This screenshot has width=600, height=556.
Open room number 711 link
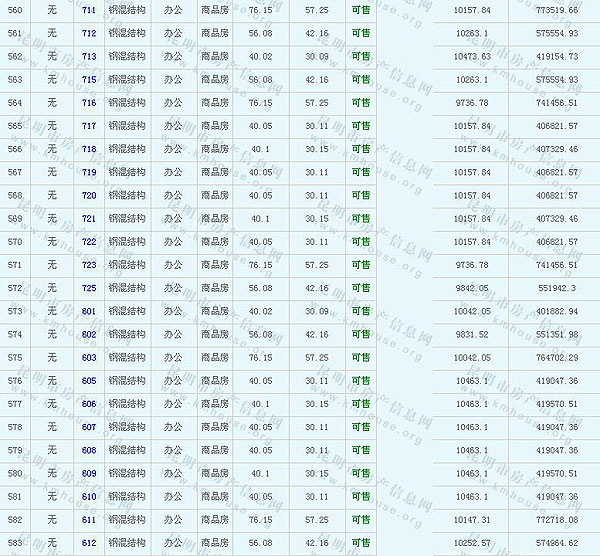click(89, 9)
